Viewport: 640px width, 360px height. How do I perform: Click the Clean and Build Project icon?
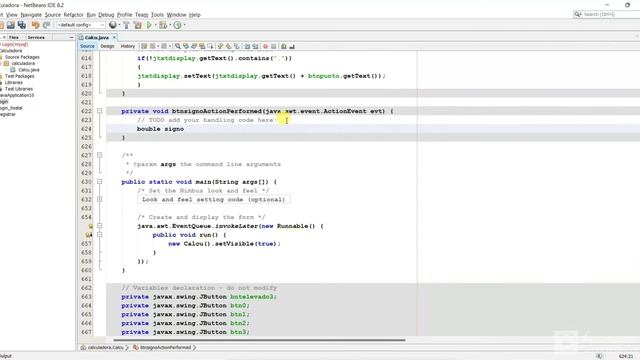[x=138, y=25]
